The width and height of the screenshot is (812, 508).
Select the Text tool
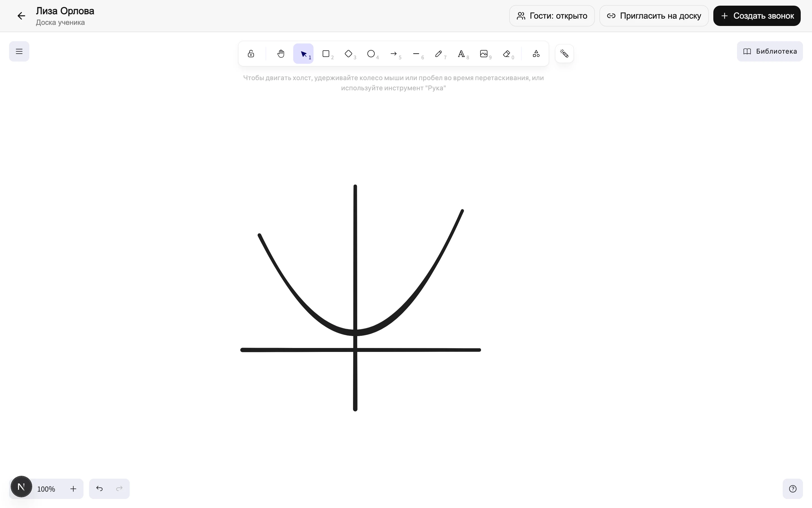tap(461, 54)
